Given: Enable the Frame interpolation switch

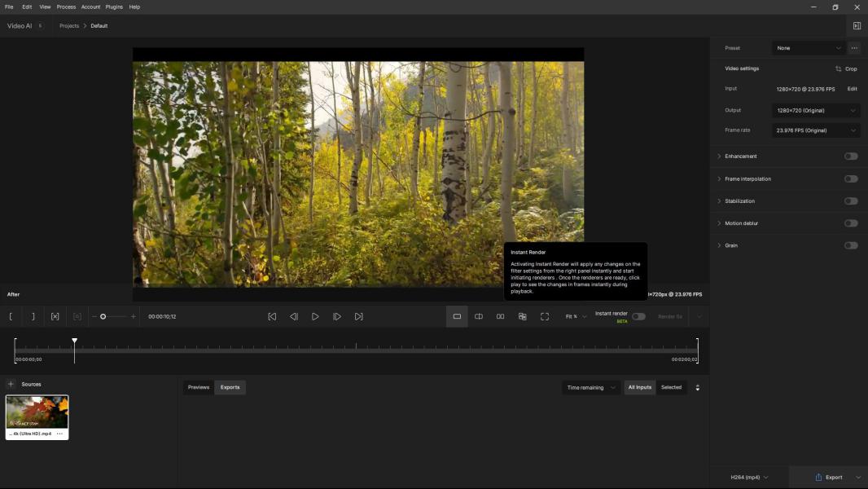Looking at the screenshot, I should (851, 178).
